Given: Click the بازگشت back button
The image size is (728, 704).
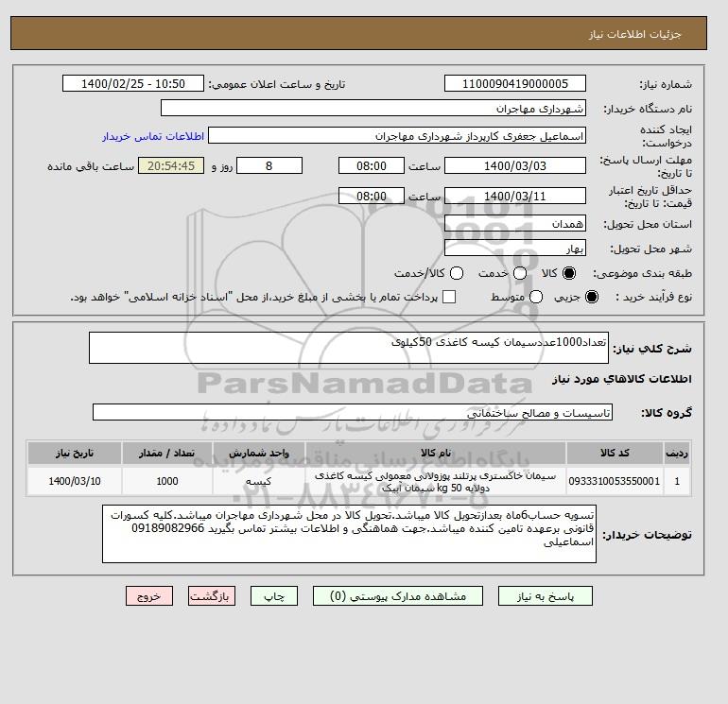Looking at the screenshot, I should click(212, 596).
